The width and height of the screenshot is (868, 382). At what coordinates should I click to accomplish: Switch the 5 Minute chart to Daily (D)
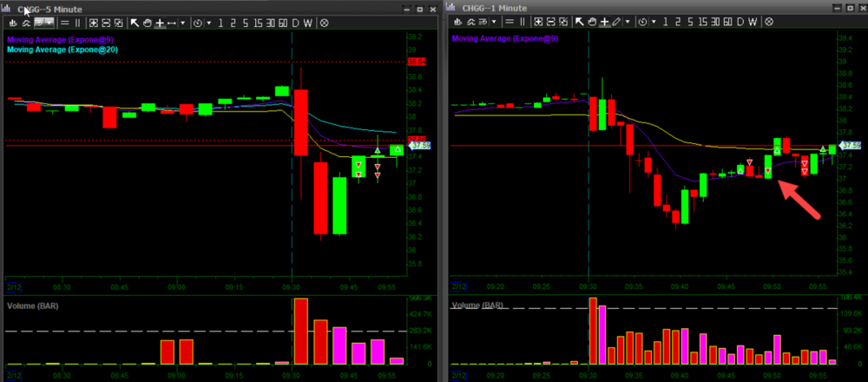[x=295, y=22]
